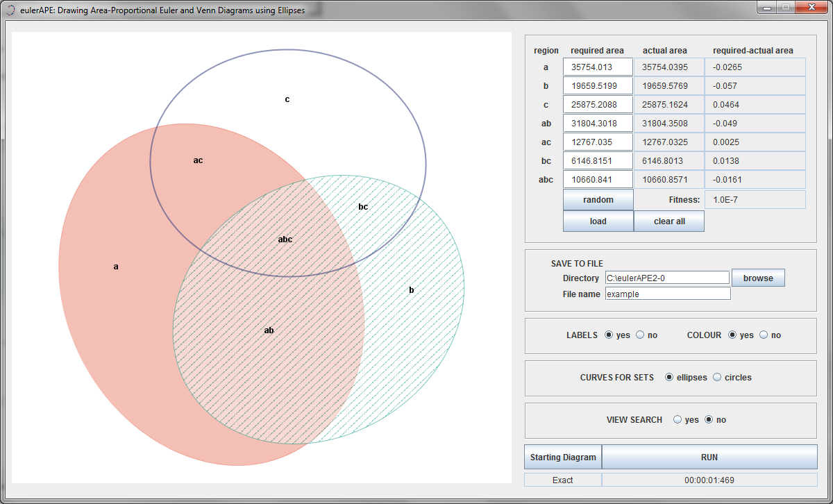Select LABELS yes radio button
Image resolution: width=833 pixels, height=504 pixels.
point(609,335)
